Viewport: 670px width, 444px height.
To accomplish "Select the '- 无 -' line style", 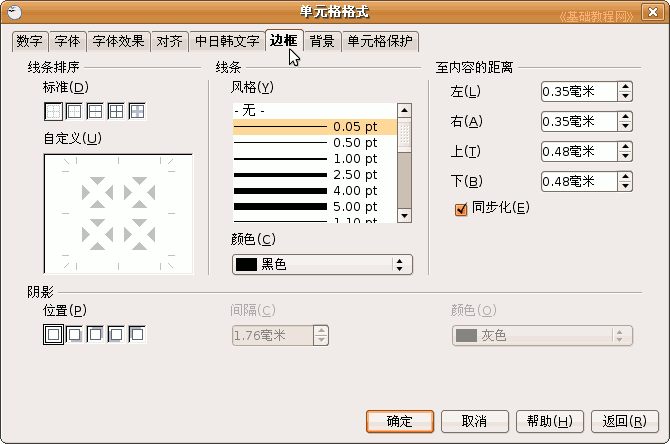I will (315, 111).
